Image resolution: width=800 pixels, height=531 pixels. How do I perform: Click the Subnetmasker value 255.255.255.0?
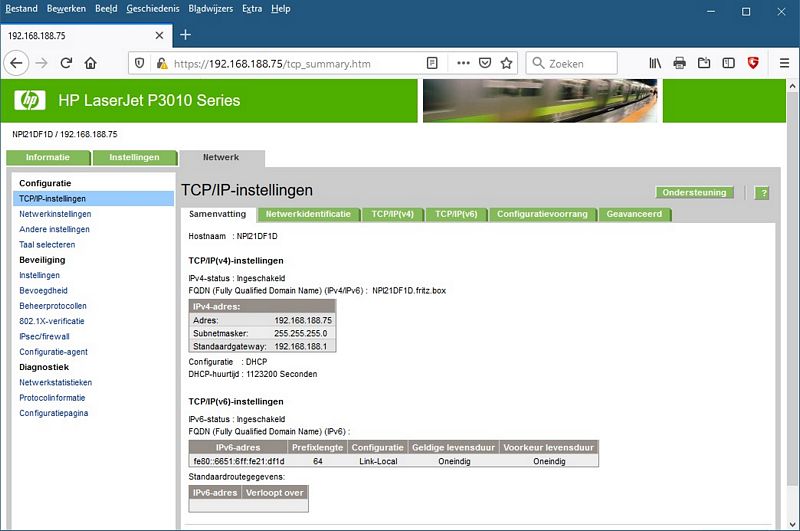[x=301, y=334]
